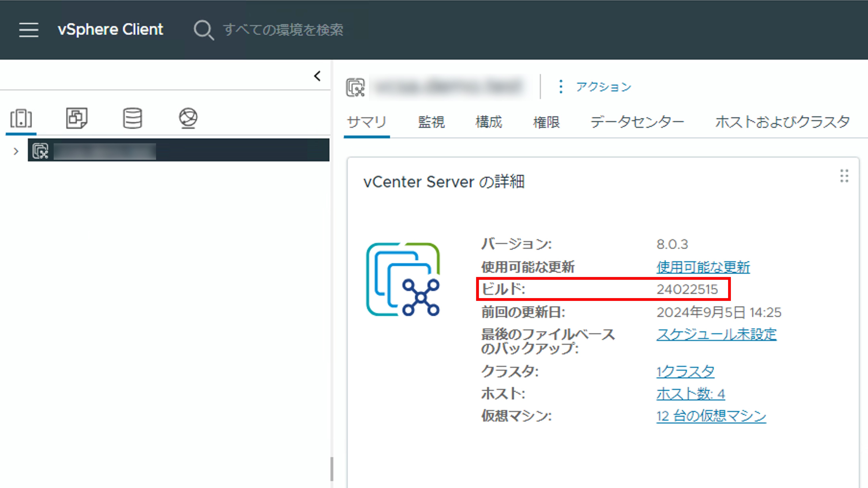Screen dimensions: 868x488
Task: Select the VMs and Templates inventory icon
Action: [77, 118]
